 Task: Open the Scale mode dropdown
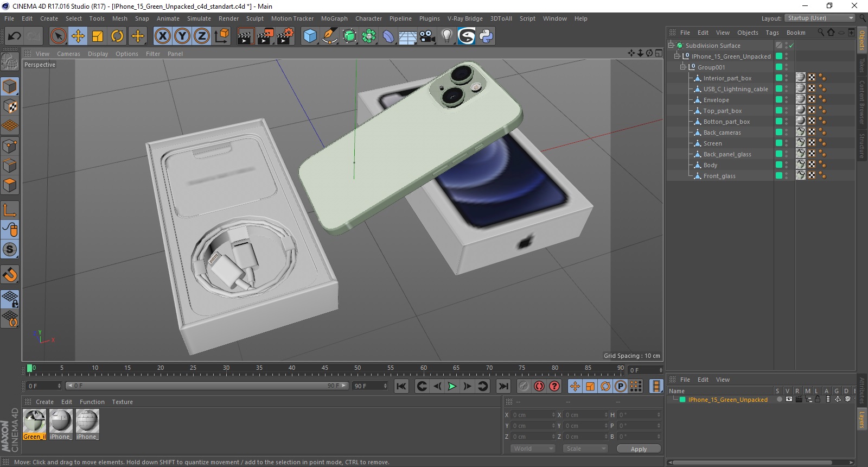pos(585,449)
